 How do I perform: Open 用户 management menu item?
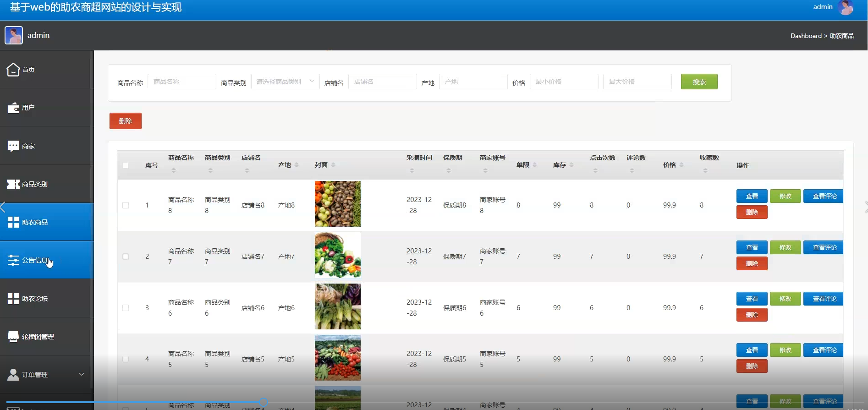point(46,108)
